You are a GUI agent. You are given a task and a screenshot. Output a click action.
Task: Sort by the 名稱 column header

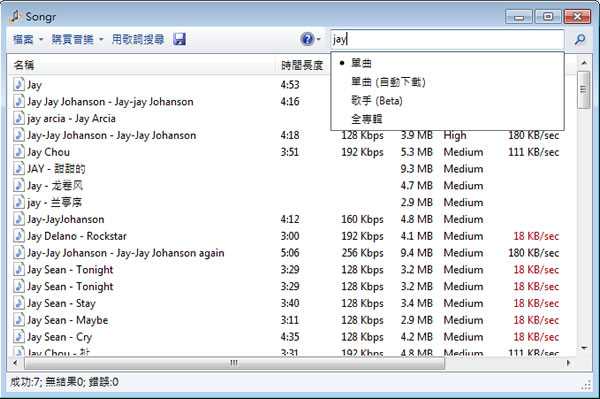click(x=142, y=65)
